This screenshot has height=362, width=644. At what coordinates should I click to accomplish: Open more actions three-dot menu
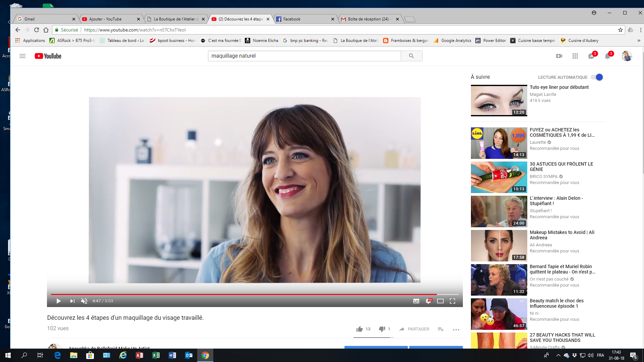(456, 329)
